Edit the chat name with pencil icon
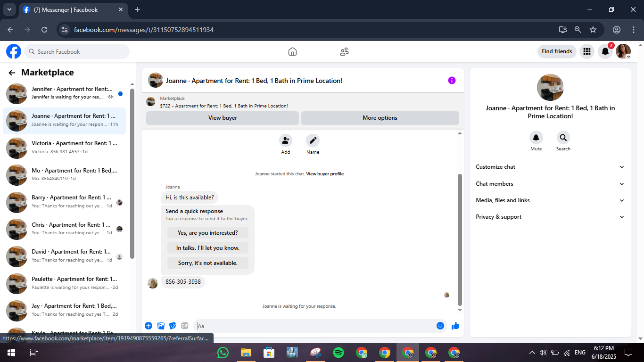The height and width of the screenshot is (362, 644). click(313, 140)
